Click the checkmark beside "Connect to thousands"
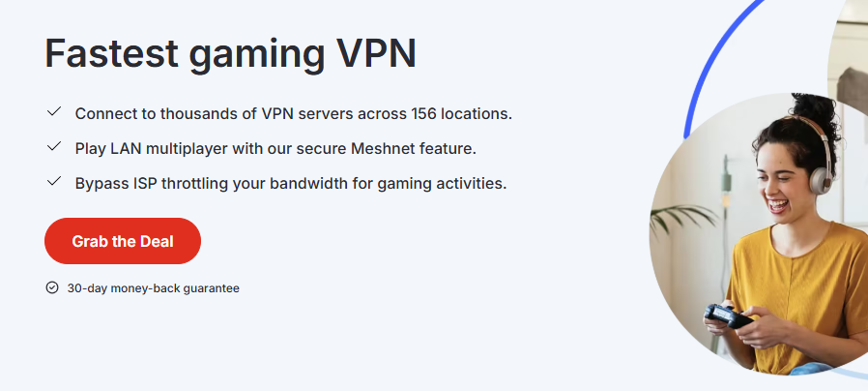This screenshot has width=868, height=391. (54, 112)
